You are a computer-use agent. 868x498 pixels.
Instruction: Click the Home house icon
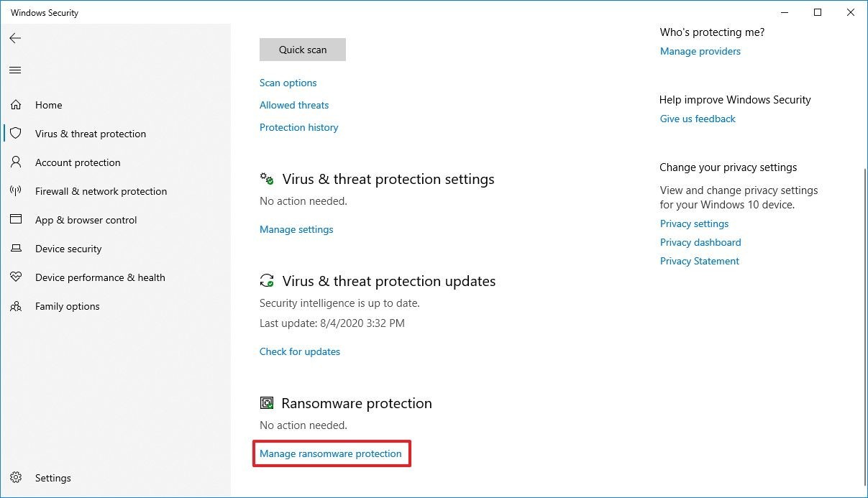tap(15, 105)
